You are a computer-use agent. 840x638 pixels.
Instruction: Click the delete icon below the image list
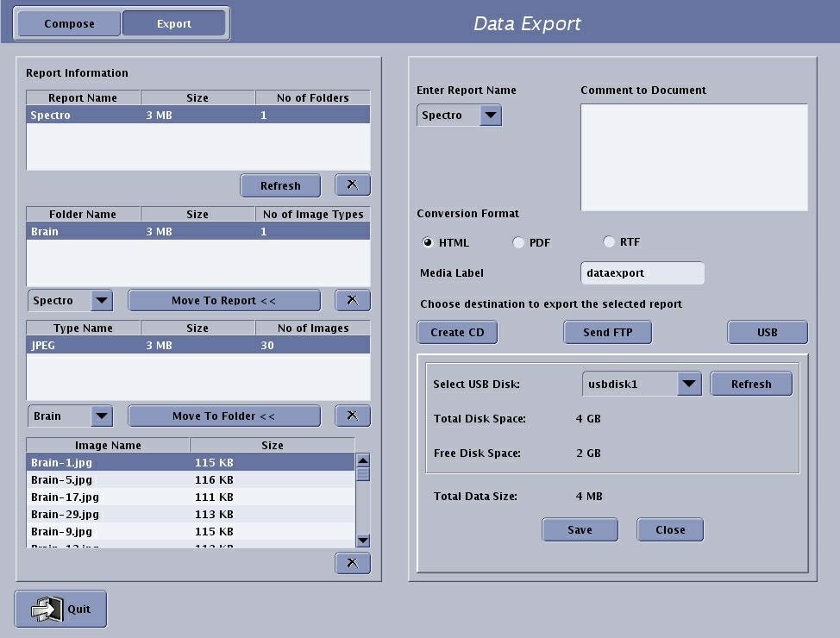352,563
